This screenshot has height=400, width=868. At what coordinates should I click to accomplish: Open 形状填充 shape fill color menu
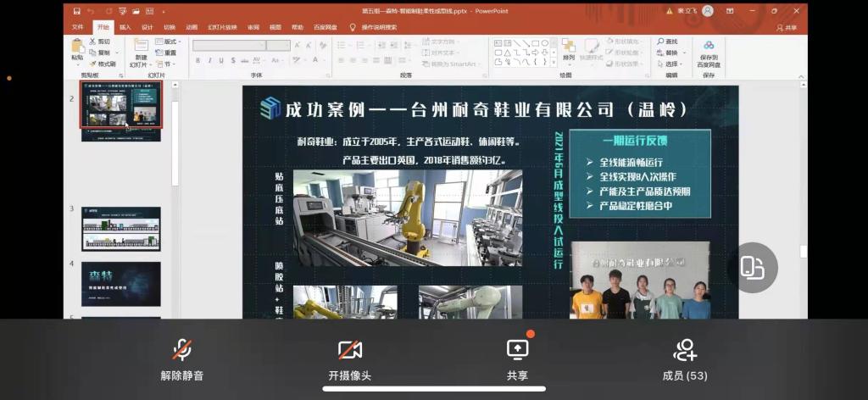tap(625, 42)
